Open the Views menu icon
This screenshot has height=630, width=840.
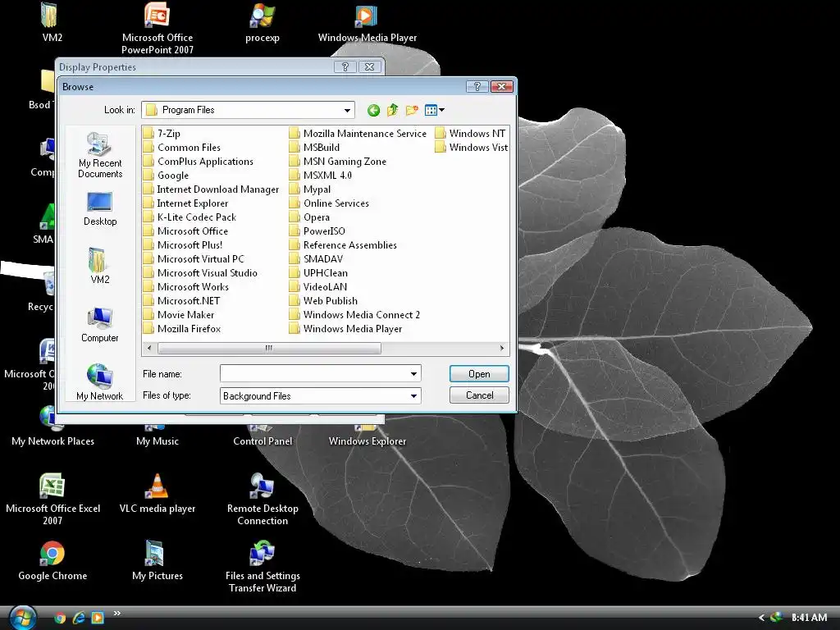coord(435,111)
